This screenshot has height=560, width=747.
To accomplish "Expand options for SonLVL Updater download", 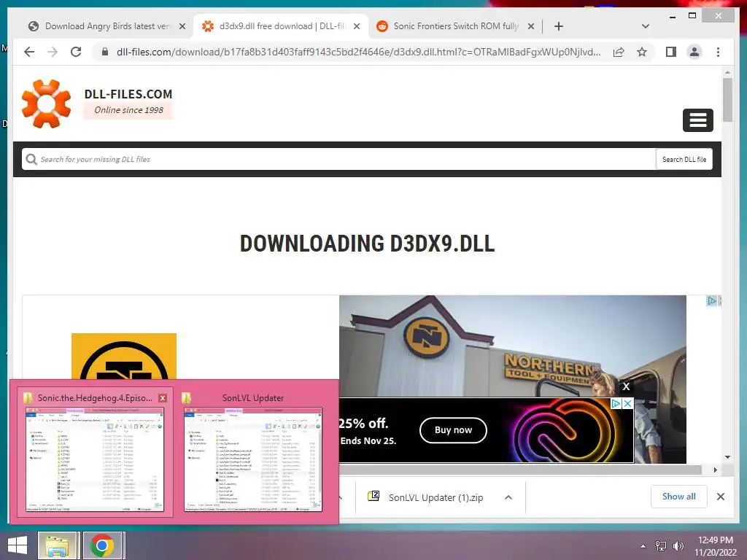I will [508, 497].
